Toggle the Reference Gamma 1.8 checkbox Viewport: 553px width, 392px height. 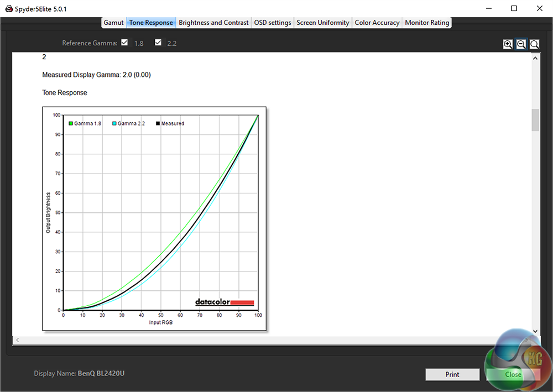tap(124, 43)
